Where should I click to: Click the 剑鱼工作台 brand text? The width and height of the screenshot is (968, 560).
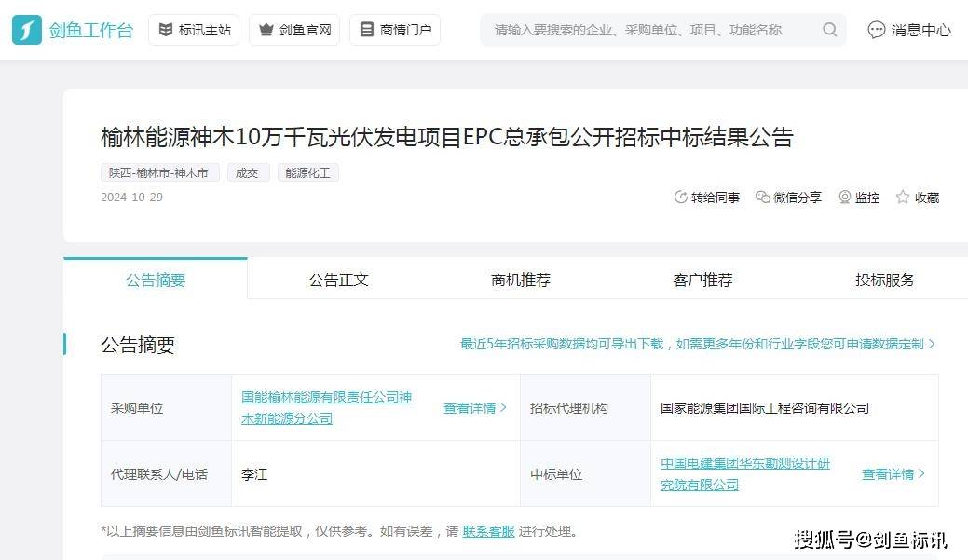(91, 30)
